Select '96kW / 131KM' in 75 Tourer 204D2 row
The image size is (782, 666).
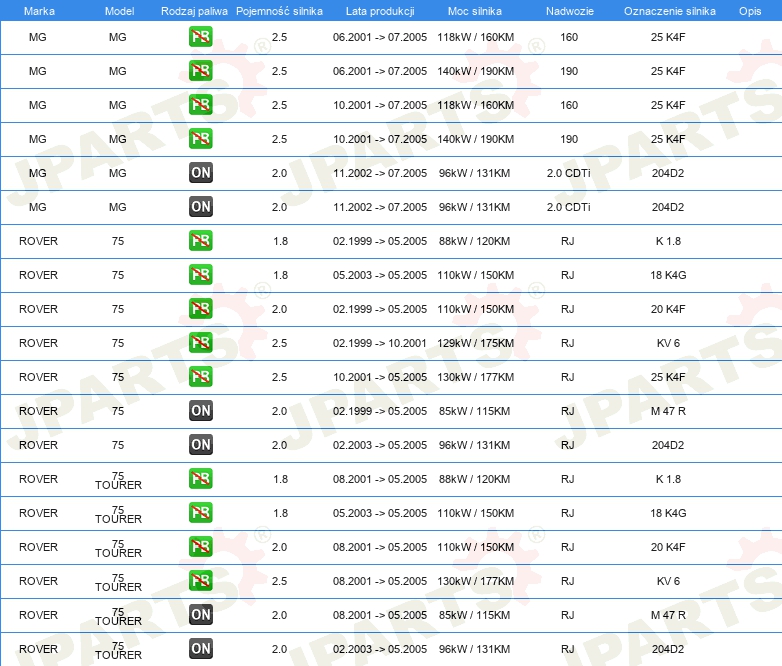click(x=474, y=649)
